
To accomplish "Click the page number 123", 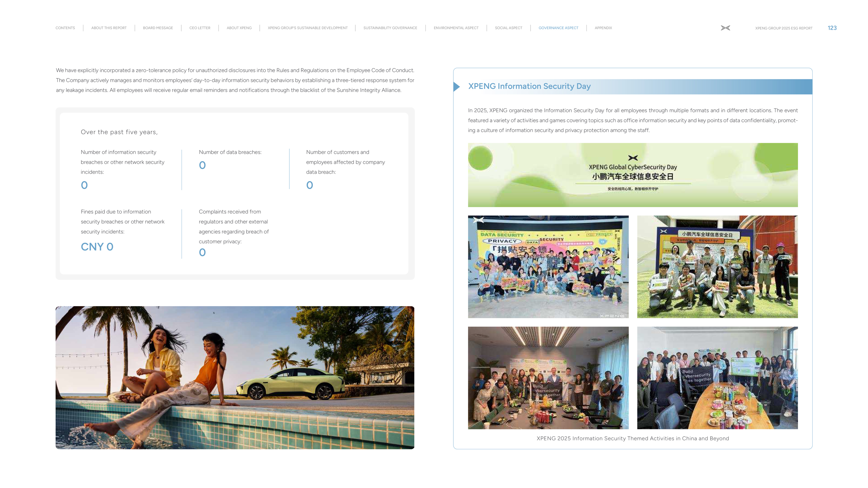I will [832, 28].
